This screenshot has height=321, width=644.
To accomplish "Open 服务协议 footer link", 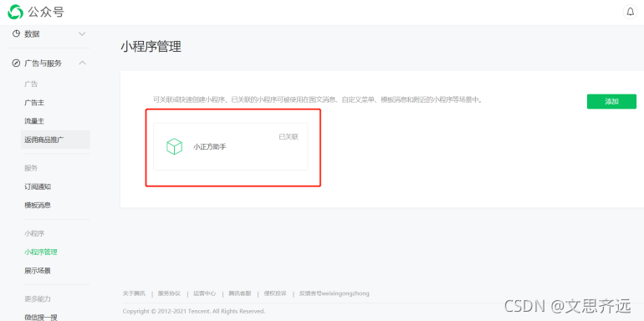I will [x=169, y=293].
